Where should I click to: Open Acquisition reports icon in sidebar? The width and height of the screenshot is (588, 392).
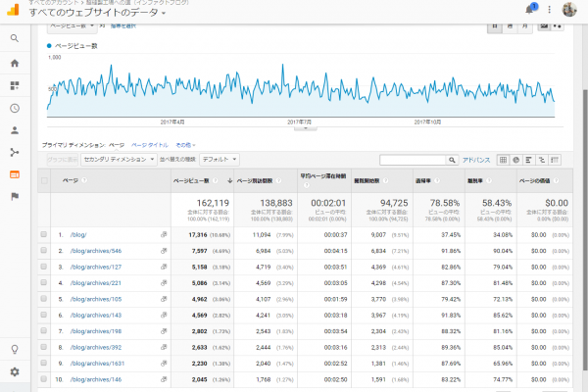15,152
